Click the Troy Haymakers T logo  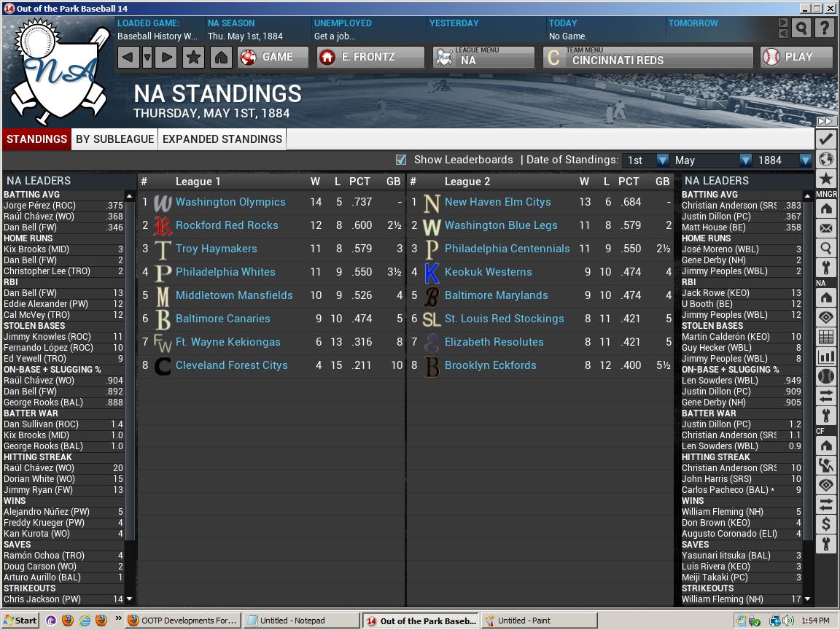[x=163, y=249]
